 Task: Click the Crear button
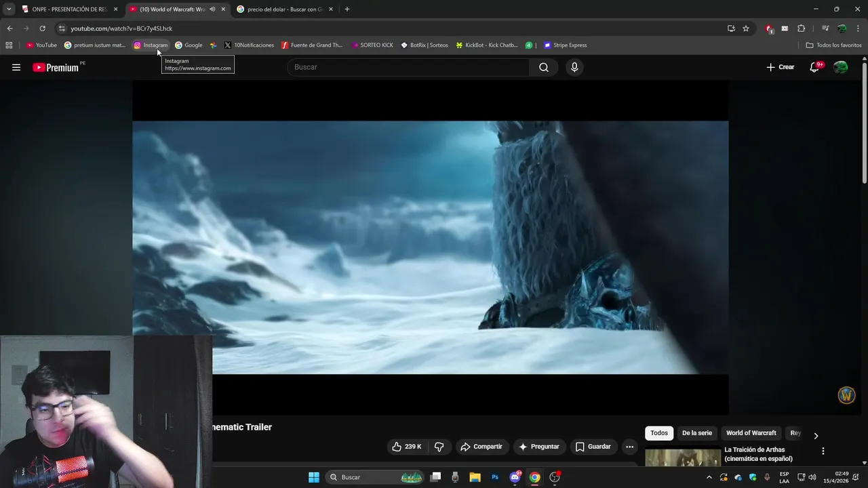(x=781, y=67)
